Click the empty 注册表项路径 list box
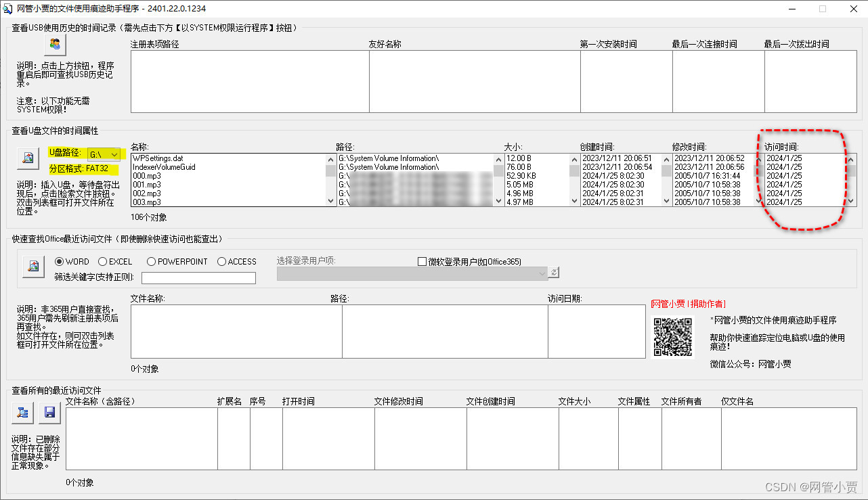868x500 pixels. coord(250,81)
